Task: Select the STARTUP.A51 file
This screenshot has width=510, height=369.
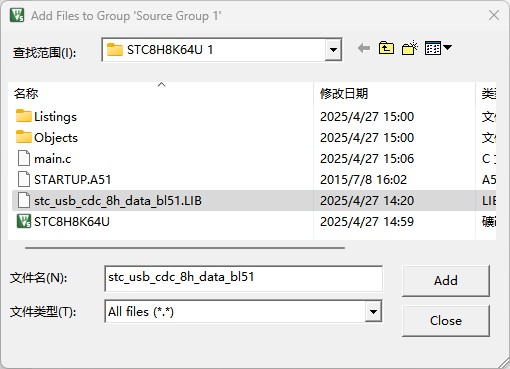Action: (64, 180)
